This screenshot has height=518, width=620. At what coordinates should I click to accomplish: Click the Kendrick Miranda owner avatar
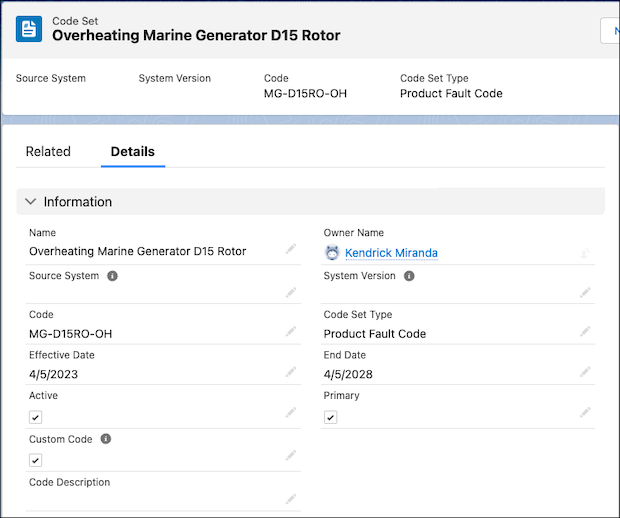point(333,253)
